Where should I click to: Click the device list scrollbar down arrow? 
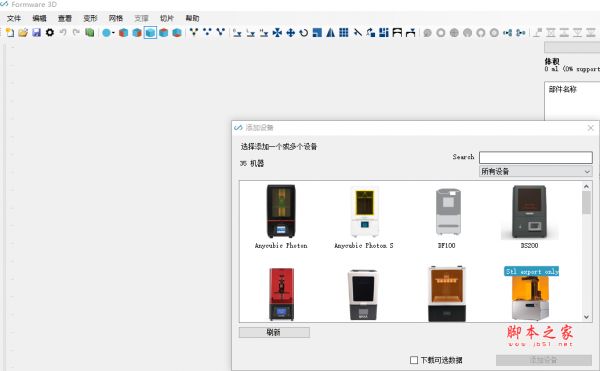pos(586,317)
